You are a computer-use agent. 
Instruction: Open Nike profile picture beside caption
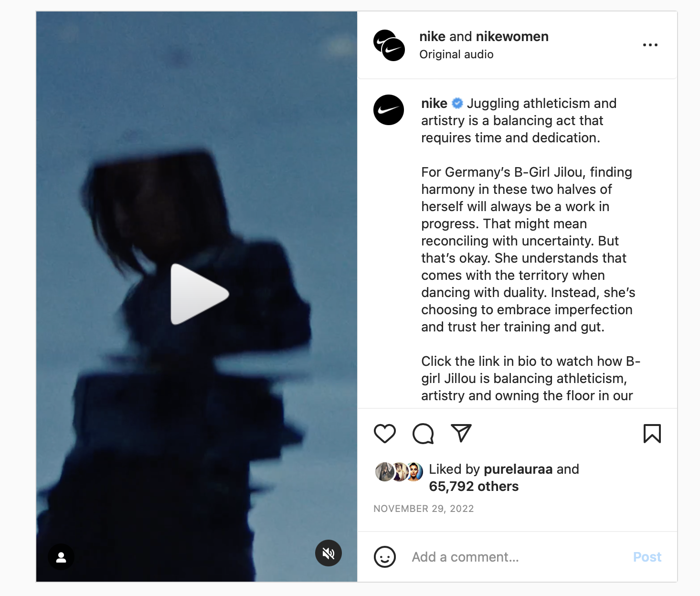(x=389, y=110)
